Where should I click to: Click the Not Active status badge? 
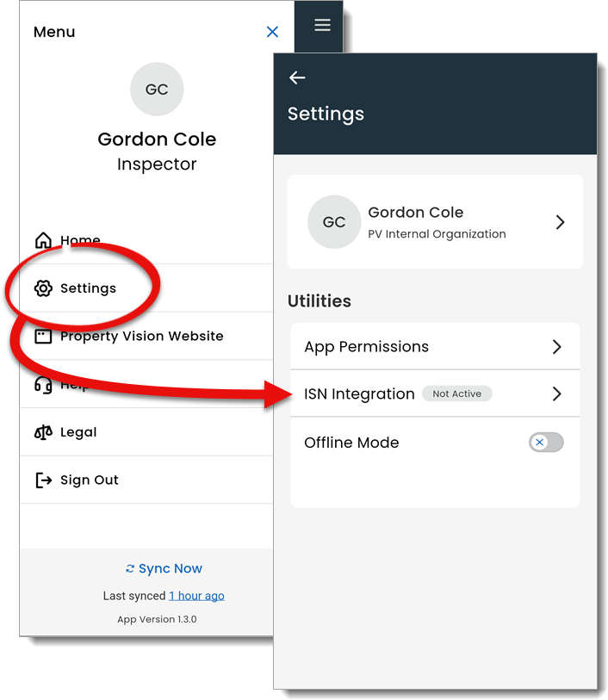457,393
